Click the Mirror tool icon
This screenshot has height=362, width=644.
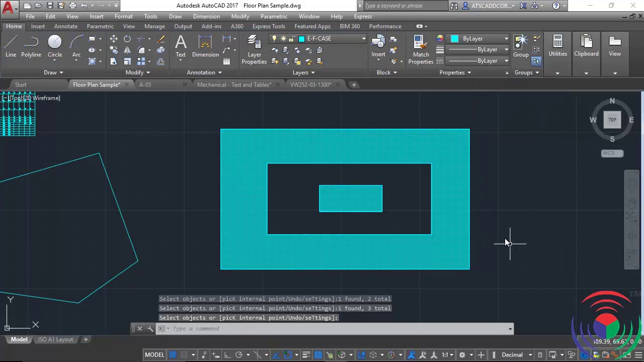(x=127, y=50)
